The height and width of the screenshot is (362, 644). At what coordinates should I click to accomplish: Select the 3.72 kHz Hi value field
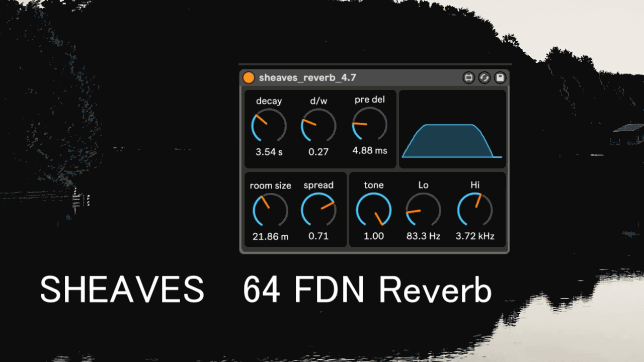pyautogui.click(x=475, y=236)
